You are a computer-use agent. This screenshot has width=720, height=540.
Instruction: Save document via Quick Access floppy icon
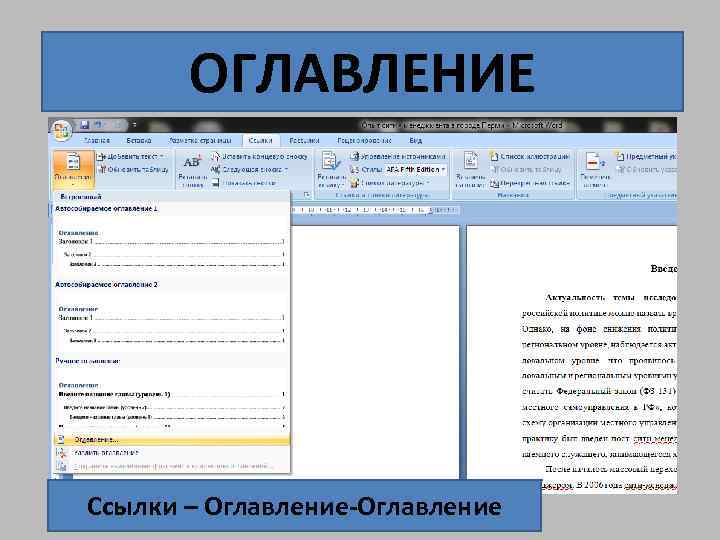84,125
